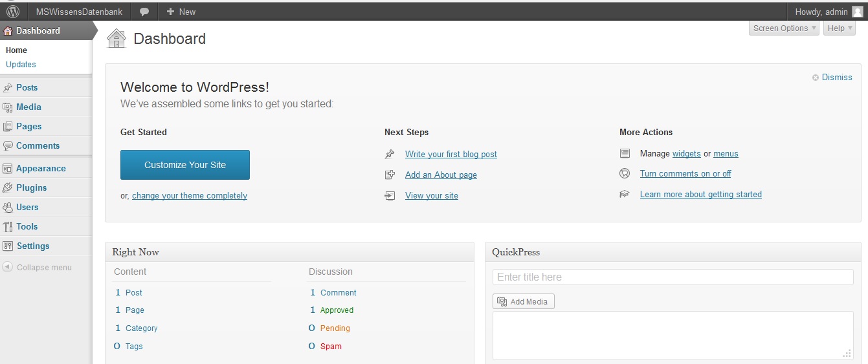Open the Pending comments link
The image size is (868, 364).
click(x=335, y=328)
